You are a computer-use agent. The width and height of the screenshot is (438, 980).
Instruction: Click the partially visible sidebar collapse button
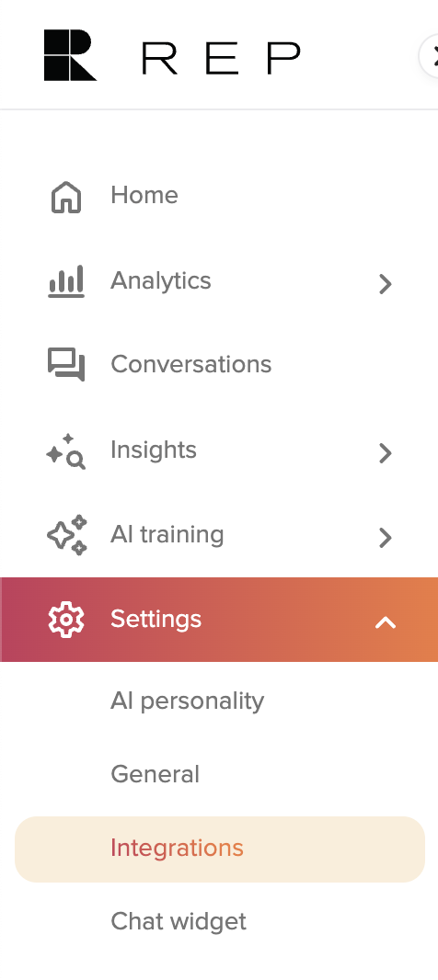pos(429,56)
